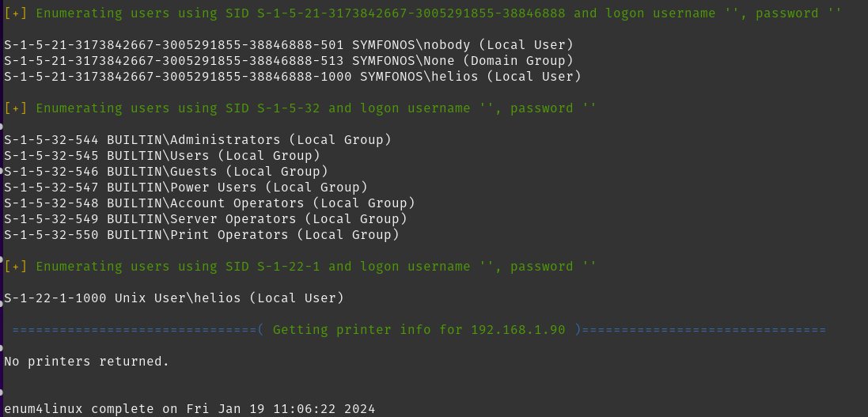This screenshot has width=868, height=417.
Task: Click BUILTIN\Administrators local group line
Action: coord(198,139)
